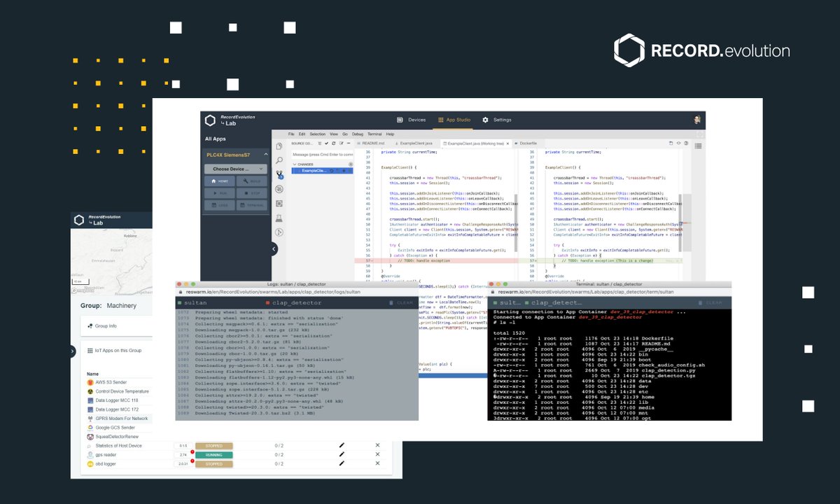The image size is (840, 504).
Task: Select the README.md editor tab
Action: pos(370,143)
